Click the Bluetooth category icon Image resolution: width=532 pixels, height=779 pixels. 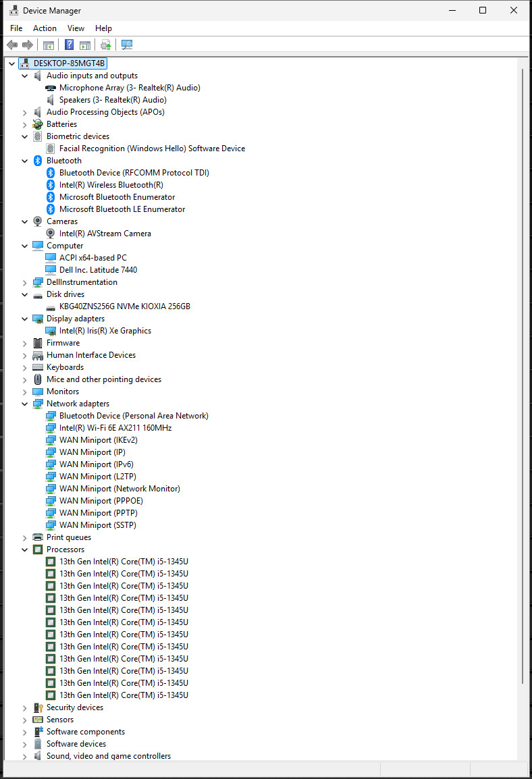38,161
